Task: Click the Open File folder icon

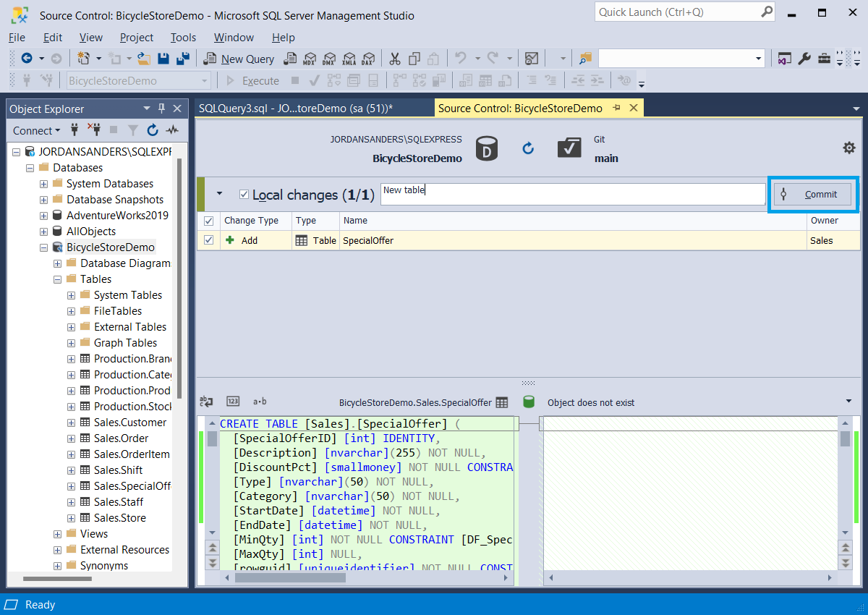Action: point(143,59)
